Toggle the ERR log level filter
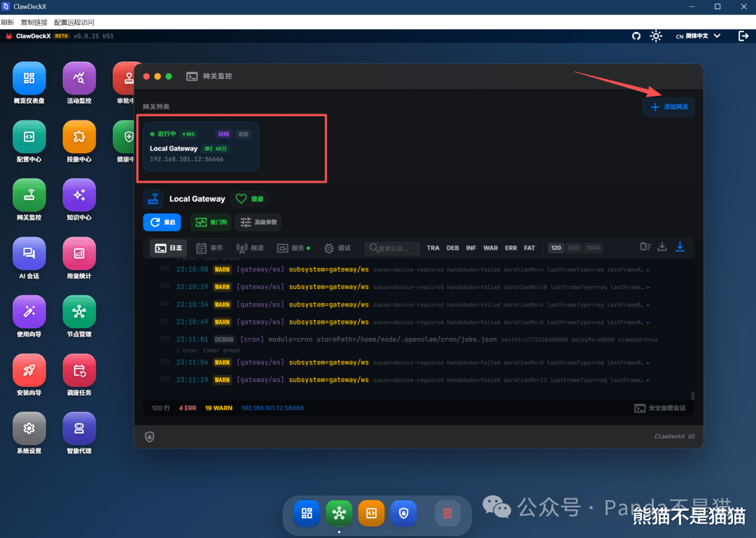756x538 pixels. 510,248
